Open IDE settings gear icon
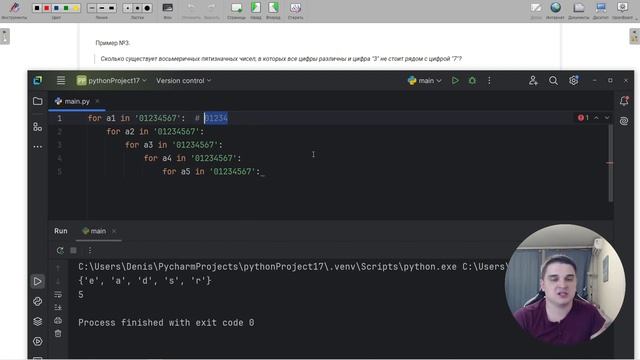 pyautogui.click(x=573, y=80)
